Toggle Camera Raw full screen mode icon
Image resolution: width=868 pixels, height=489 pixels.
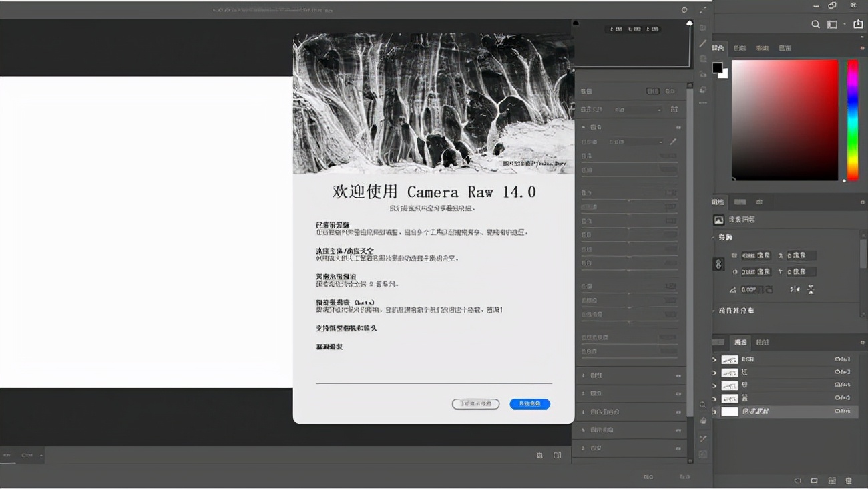[x=702, y=10]
